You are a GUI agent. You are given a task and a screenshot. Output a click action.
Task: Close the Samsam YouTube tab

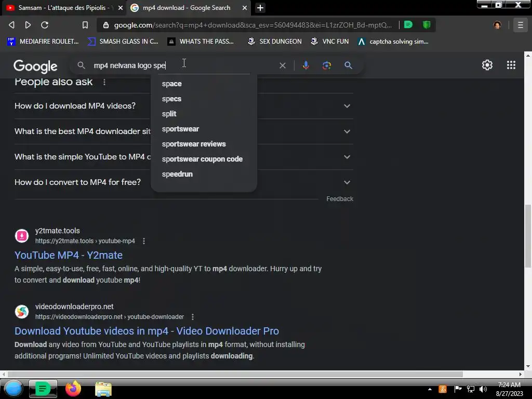tap(121, 8)
